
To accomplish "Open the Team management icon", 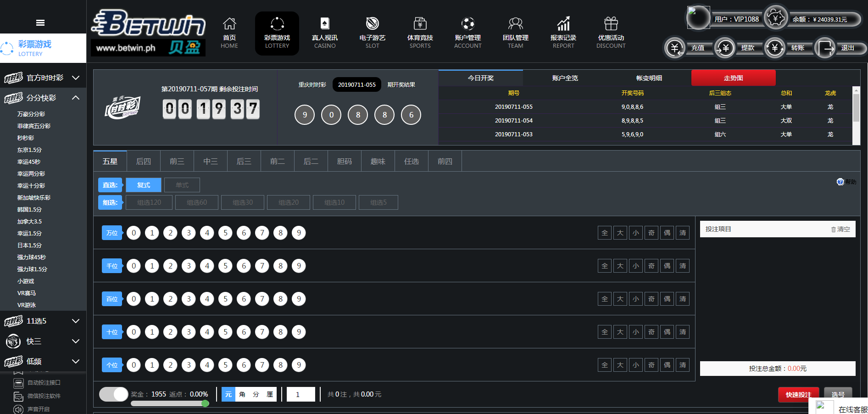I will [515, 24].
